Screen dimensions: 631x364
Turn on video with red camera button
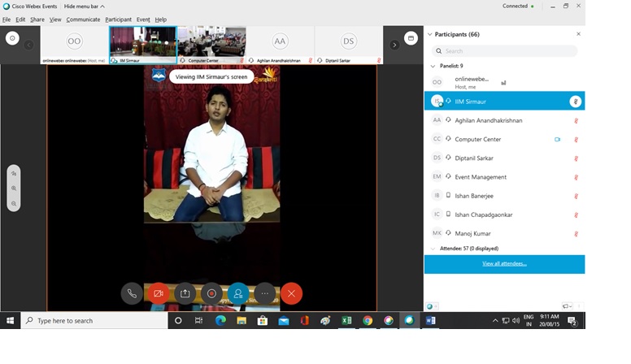pyautogui.click(x=158, y=293)
